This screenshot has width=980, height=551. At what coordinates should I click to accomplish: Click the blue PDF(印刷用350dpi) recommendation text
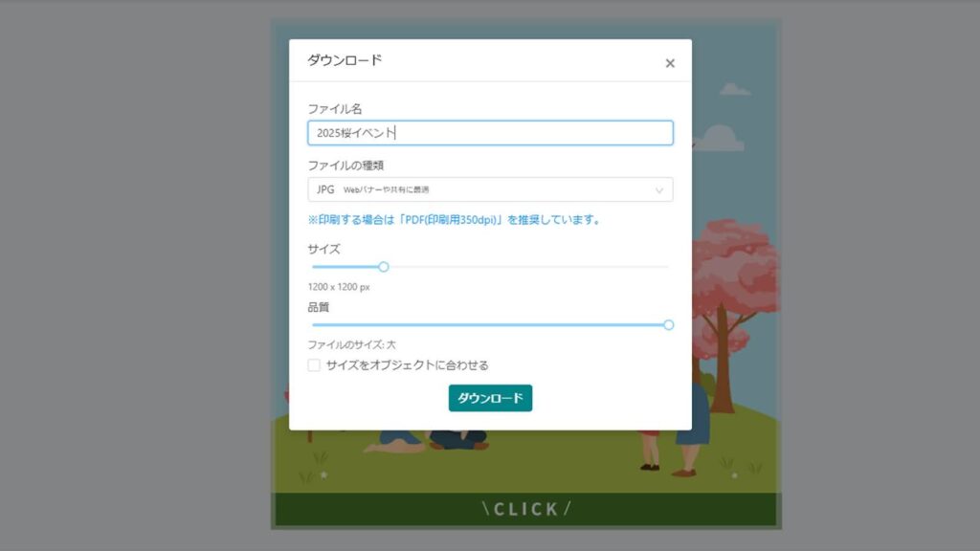pos(454,219)
